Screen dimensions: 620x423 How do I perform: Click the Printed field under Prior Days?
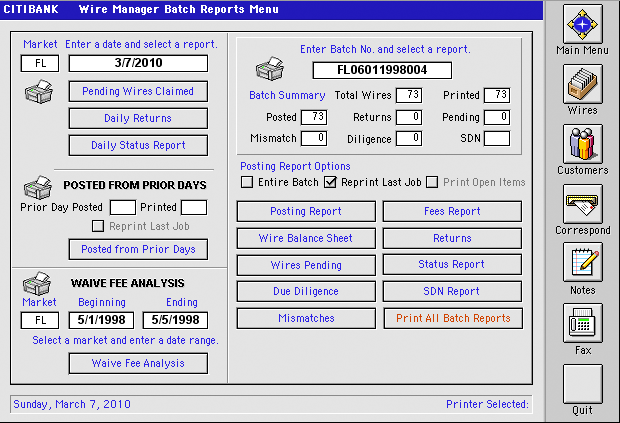tap(194, 208)
